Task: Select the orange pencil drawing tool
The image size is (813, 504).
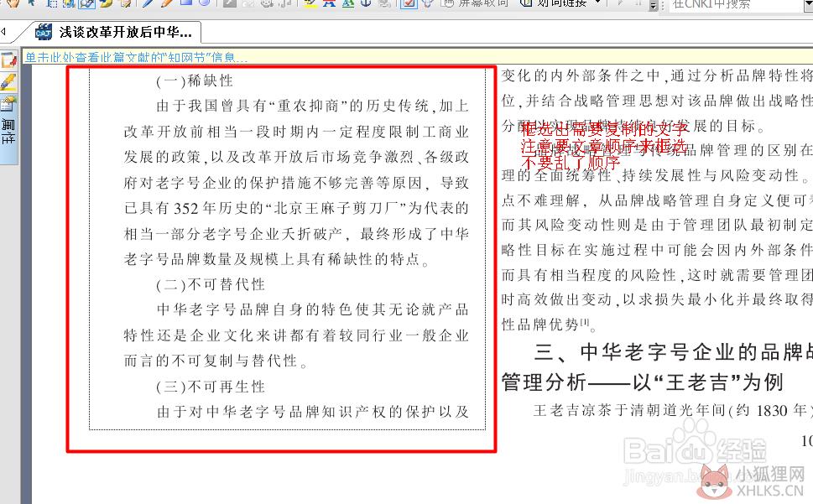Action: (166, 3)
